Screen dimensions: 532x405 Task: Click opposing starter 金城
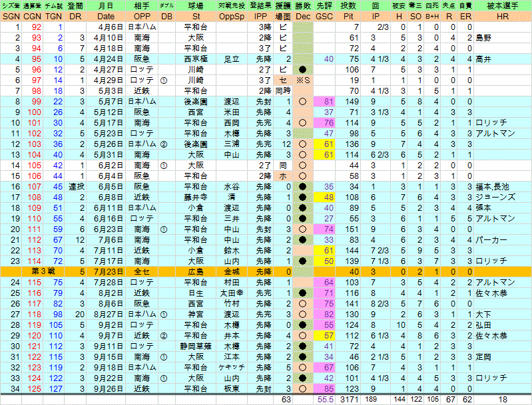232,271
